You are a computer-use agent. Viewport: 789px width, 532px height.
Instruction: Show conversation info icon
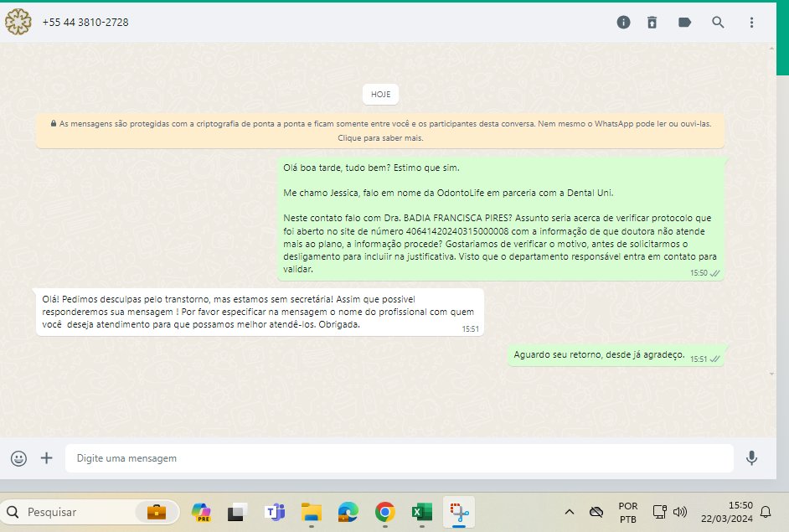[623, 22]
